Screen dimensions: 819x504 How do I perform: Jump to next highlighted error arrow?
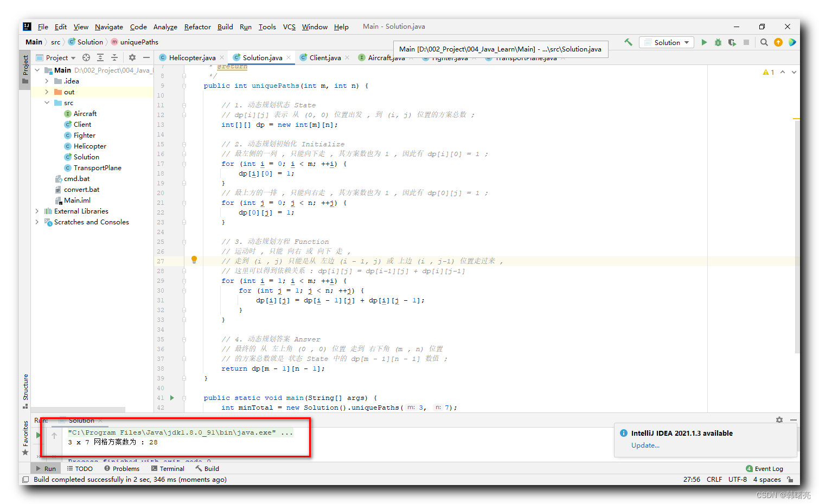click(794, 72)
